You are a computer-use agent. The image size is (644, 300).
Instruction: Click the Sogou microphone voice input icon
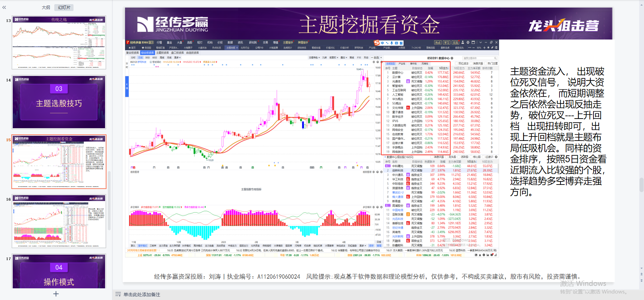[x=392, y=43]
